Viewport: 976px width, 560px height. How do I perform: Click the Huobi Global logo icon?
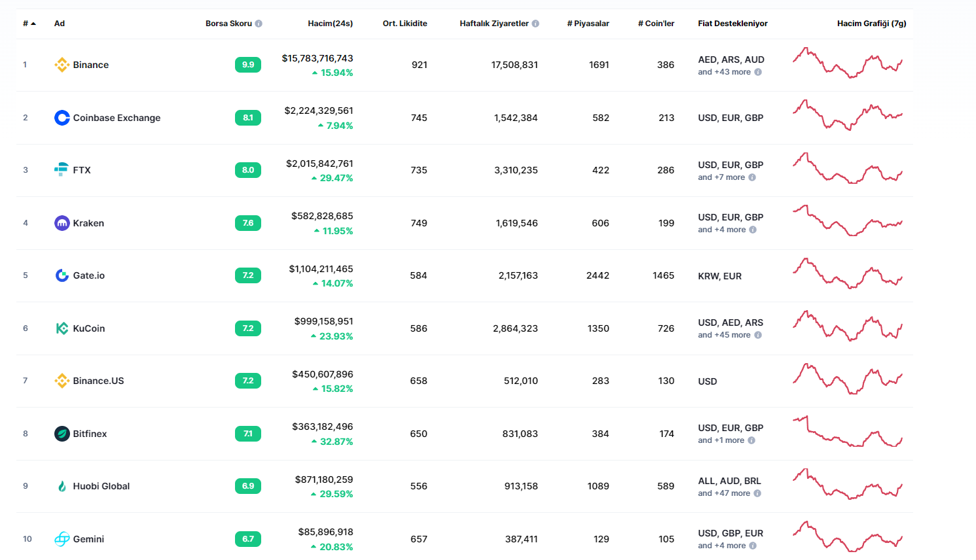coord(62,486)
